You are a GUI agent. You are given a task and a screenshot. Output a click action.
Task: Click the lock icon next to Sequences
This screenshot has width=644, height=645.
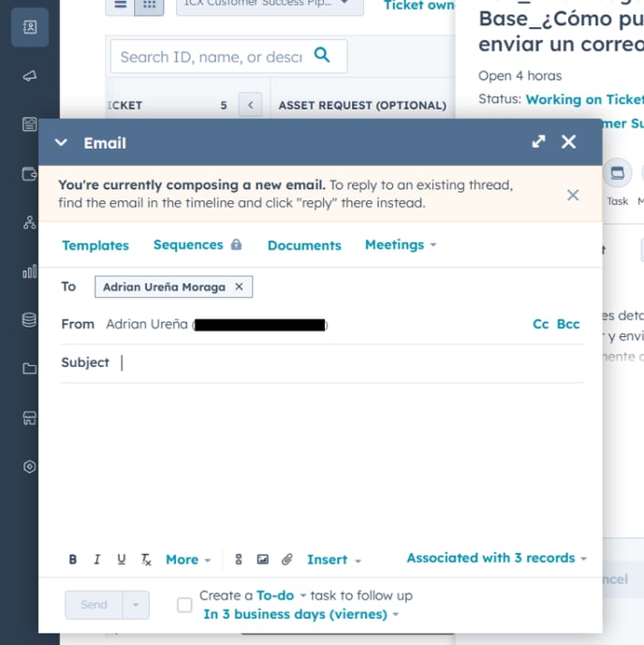[x=236, y=244]
